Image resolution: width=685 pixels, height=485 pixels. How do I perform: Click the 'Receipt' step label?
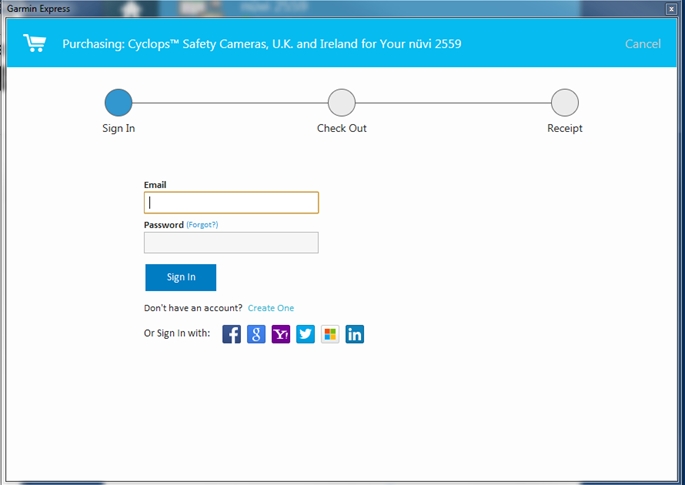565,128
